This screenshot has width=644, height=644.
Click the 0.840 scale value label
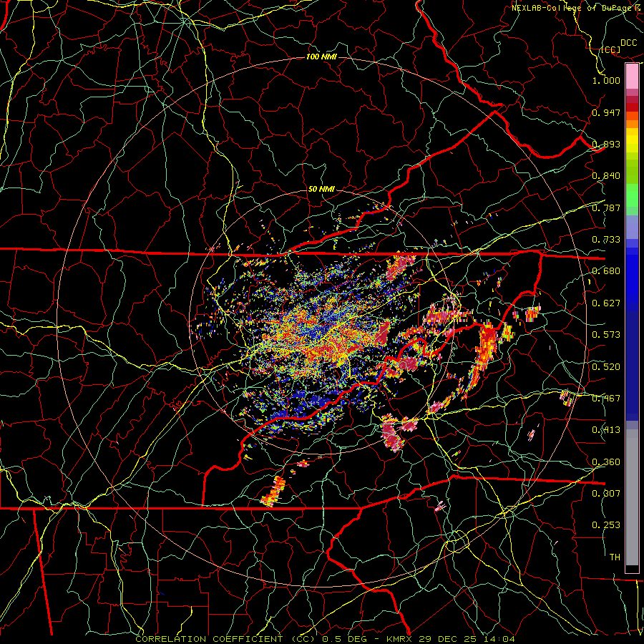coord(606,176)
